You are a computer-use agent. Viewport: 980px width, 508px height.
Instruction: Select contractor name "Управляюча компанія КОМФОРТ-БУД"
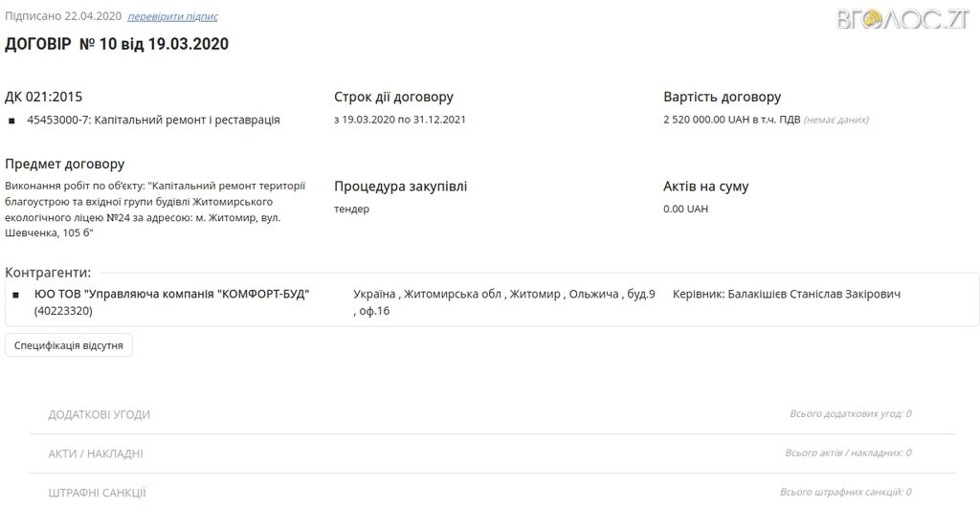(x=172, y=294)
